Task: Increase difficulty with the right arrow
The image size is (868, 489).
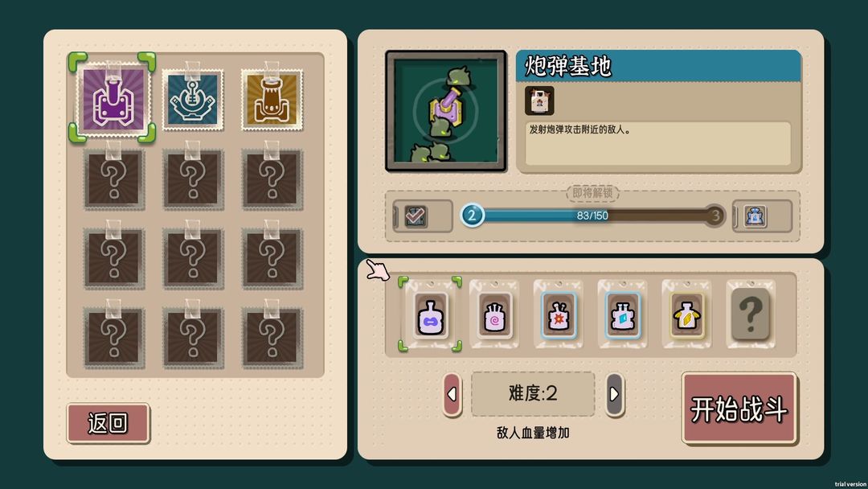Action: pyautogui.click(x=615, y=394)
